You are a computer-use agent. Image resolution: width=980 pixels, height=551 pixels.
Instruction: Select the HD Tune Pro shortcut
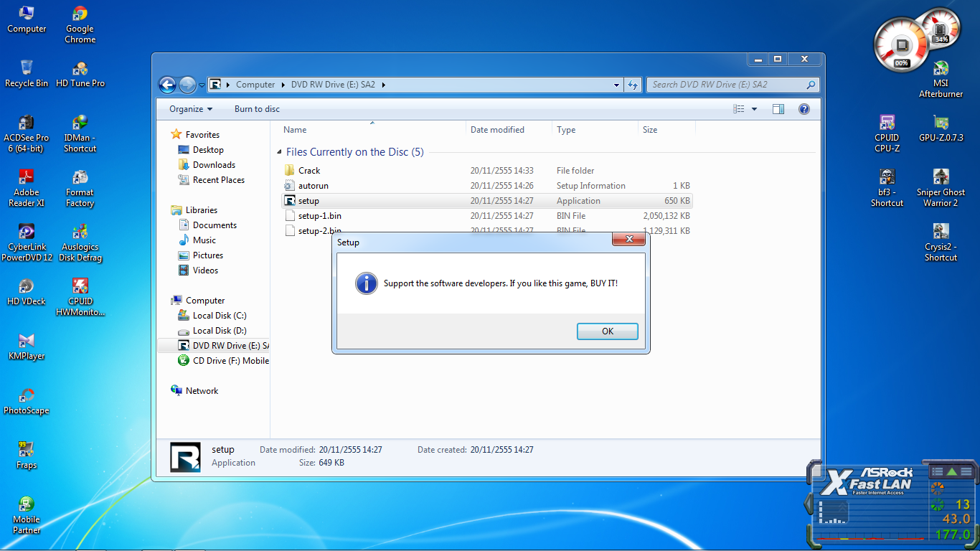point(80,73)
